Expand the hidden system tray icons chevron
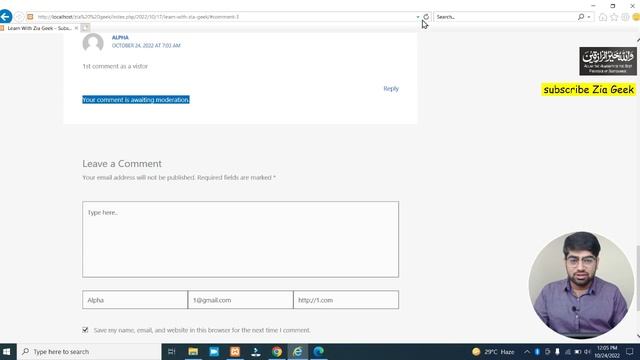 tap(527, 351)
